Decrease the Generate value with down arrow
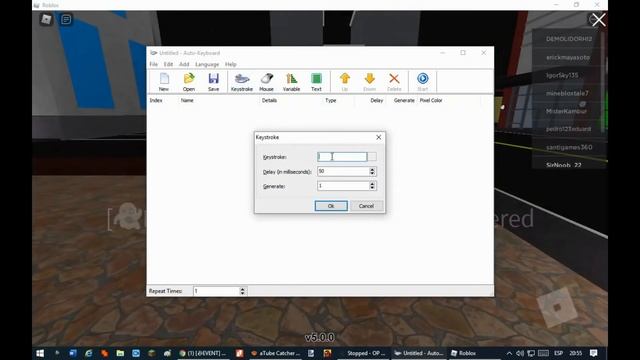640x360 pixels. point(372,188)
